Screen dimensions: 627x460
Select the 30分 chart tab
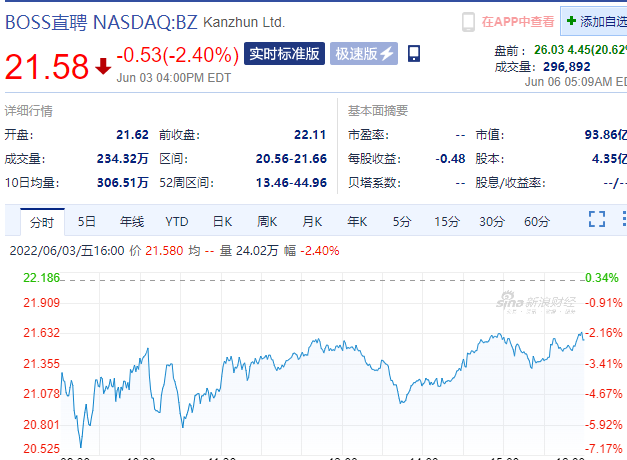coord(492,221)
